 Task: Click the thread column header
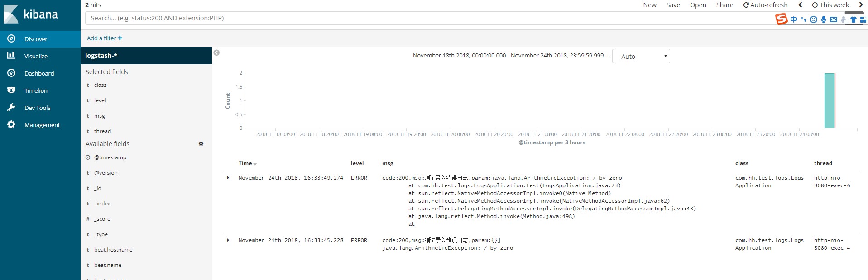[x=823, y=163]
